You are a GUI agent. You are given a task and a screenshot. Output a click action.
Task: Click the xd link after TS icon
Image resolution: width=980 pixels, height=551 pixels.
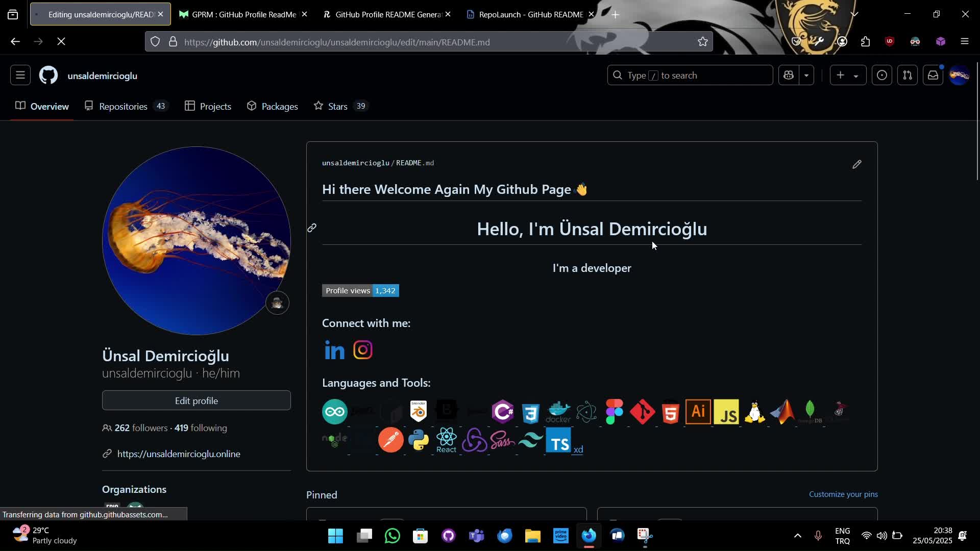578,449
